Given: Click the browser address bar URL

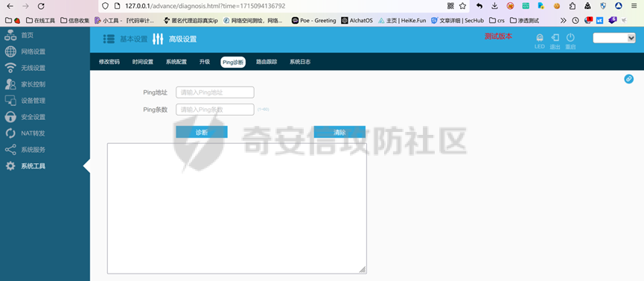Looking at the screenshot, I should tap(205, 6).
